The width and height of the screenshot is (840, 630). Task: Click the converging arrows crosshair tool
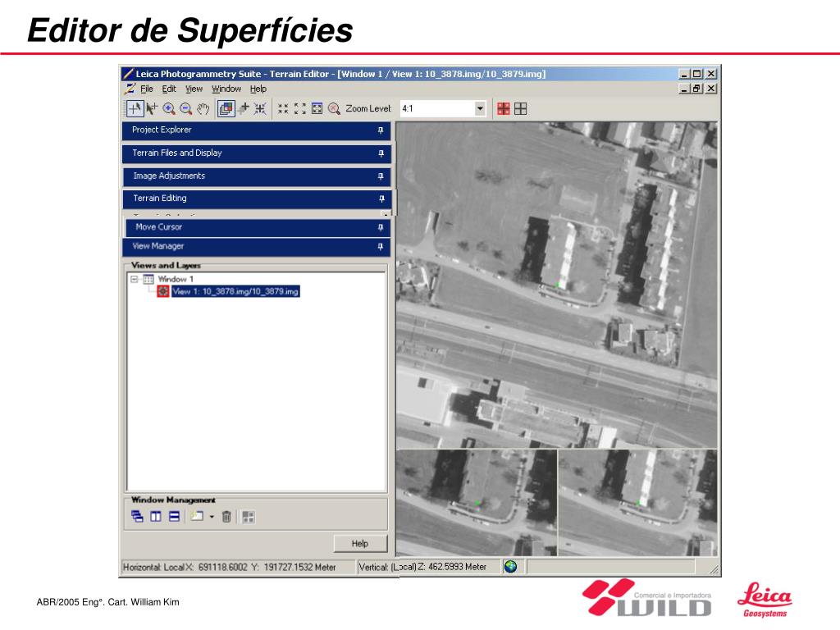tap(260, 109)
